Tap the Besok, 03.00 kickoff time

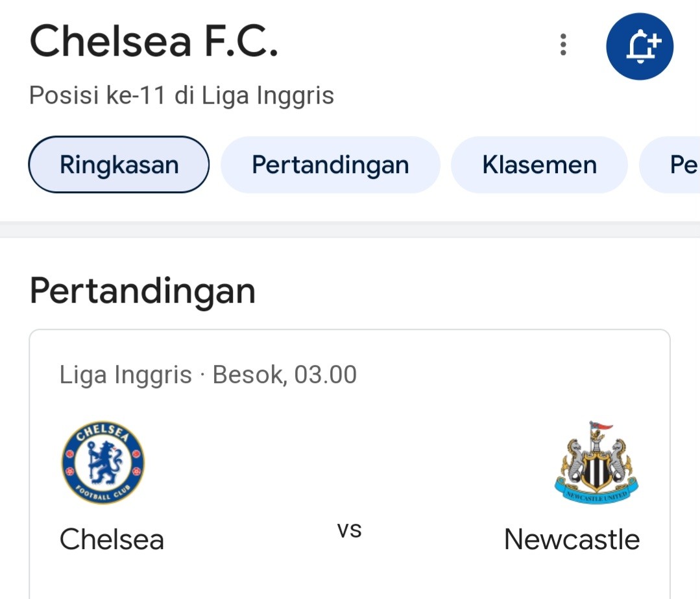point(284,374)
